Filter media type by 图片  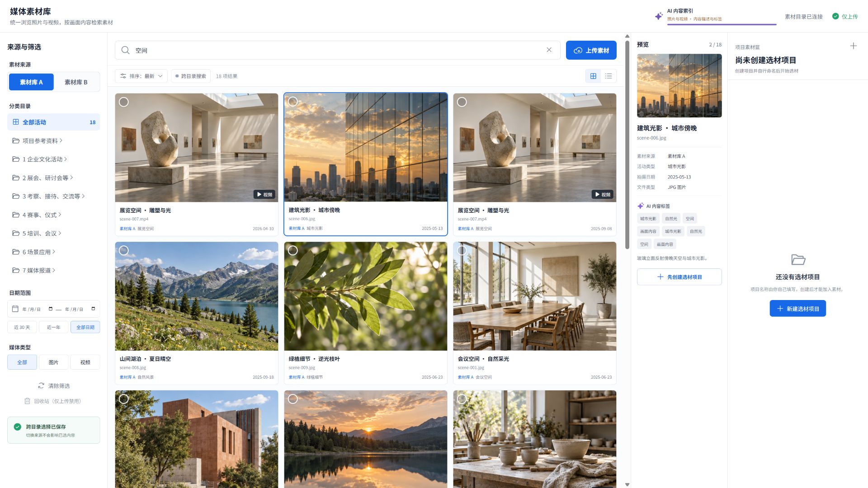(x=53, y=362)
